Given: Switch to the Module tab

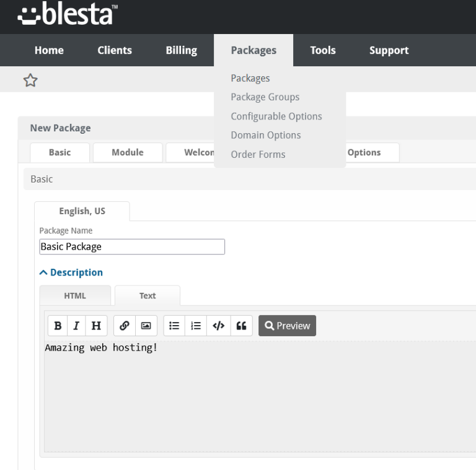Looking at the screenshot, I should pos(128,152).
